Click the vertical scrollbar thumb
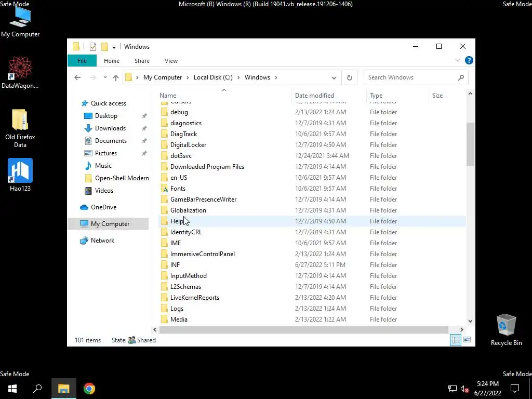Viewport: 532px width, 399px height. 470,144
